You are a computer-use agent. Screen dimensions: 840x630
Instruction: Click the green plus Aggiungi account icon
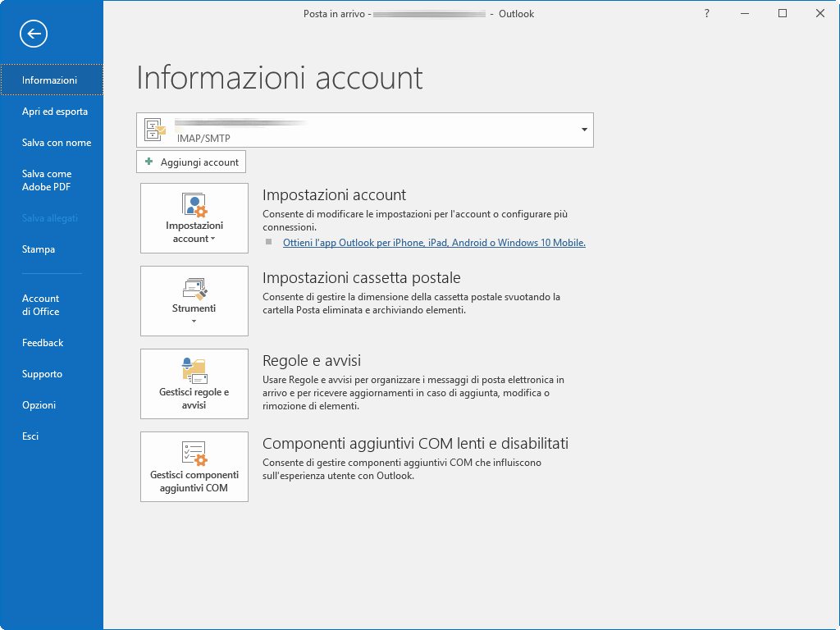pos(148,162)
